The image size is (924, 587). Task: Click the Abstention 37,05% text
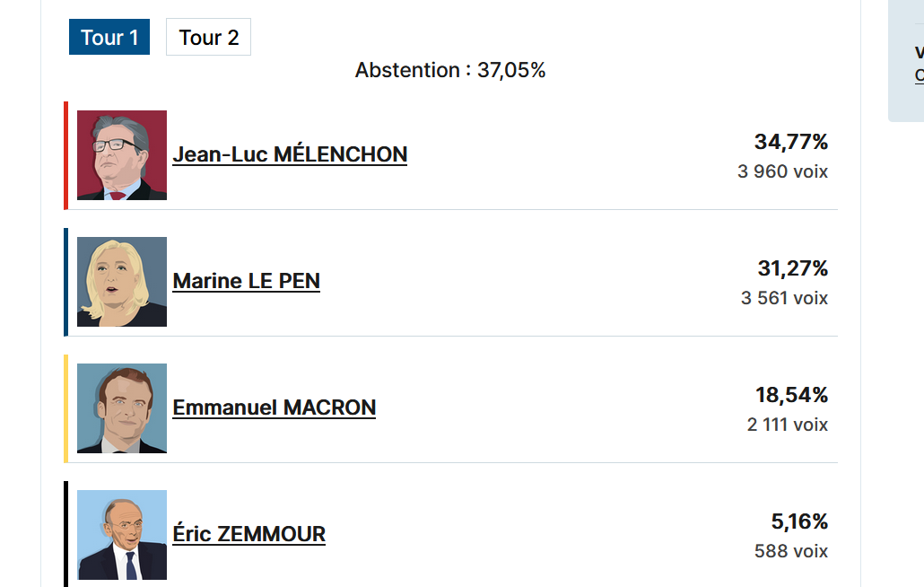[x=450, y=70]
